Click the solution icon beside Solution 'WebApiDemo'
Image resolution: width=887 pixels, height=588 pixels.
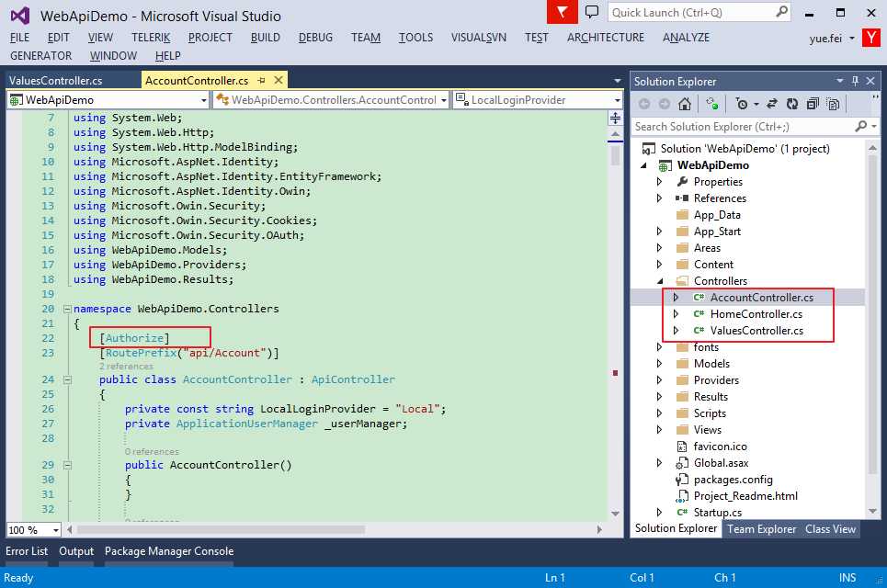(x=649, y=149)
